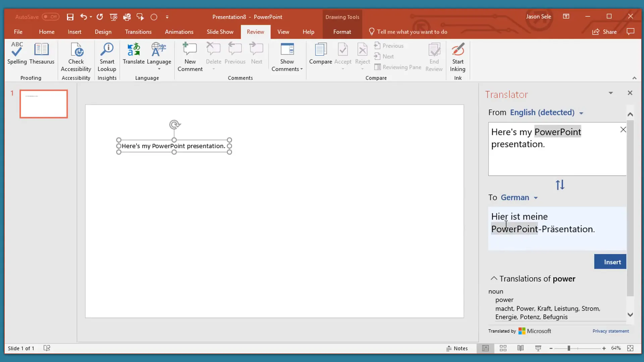The image size is (644, 362).
Task: Open Ribbon Display Options
Action: tap(566, 16)
